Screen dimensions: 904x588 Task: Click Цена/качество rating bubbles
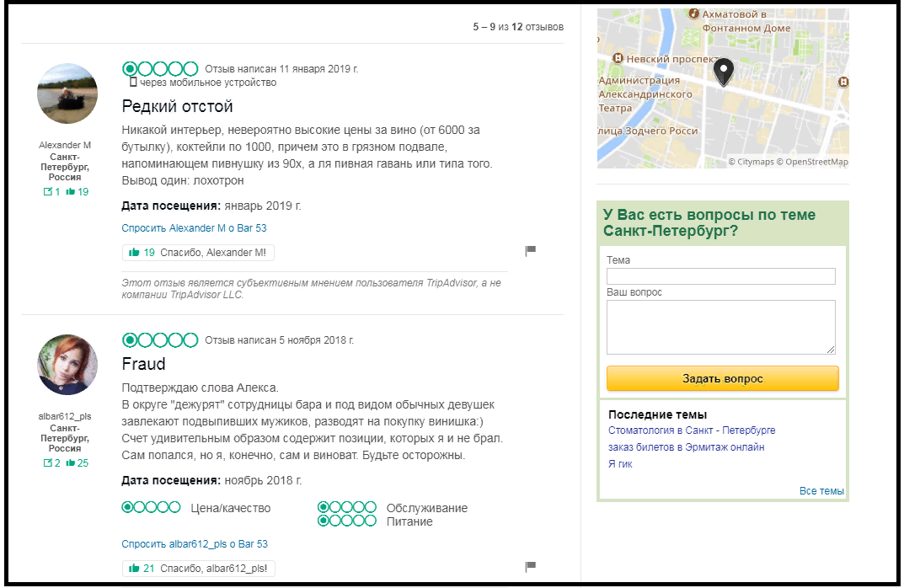[151, 507]
